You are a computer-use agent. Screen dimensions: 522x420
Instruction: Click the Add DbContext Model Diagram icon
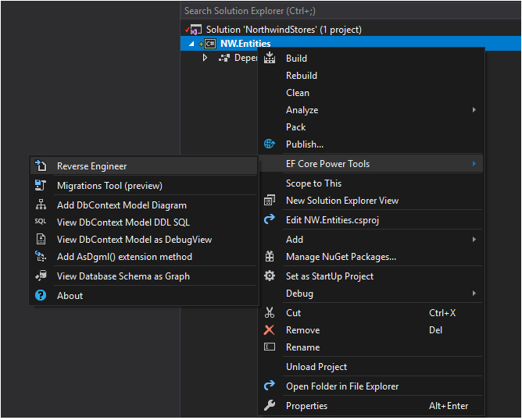click(x=41, y=205)
